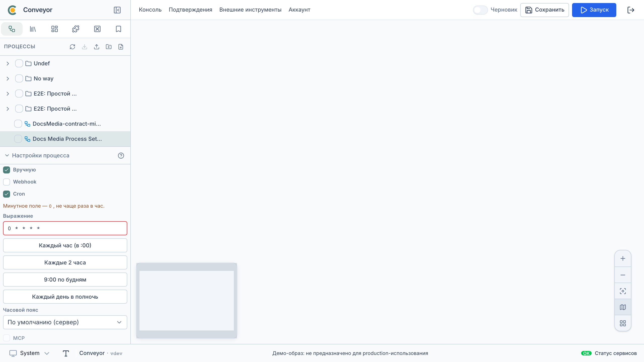The height and width of the screenshot is (362, 644).
Task: Click the Сохранить button
Action: pos(545,10)
